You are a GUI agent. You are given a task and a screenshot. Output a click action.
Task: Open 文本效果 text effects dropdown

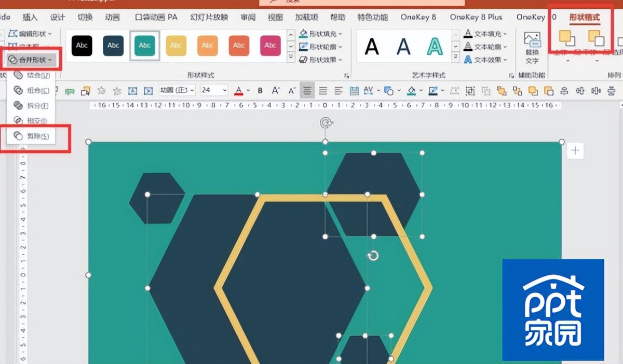[485, 60]
